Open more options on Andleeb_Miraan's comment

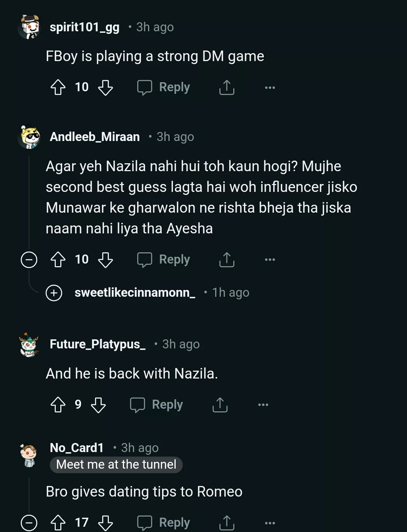(270, 259)
